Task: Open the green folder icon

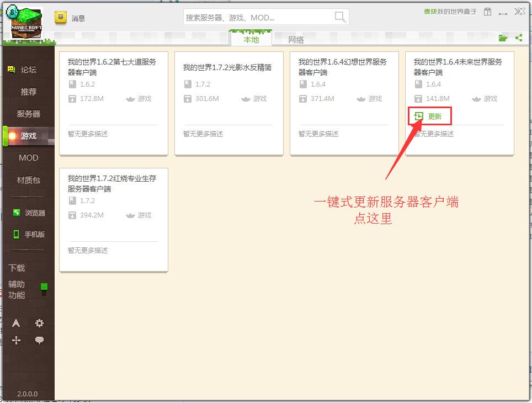Action: coord(503,38)
